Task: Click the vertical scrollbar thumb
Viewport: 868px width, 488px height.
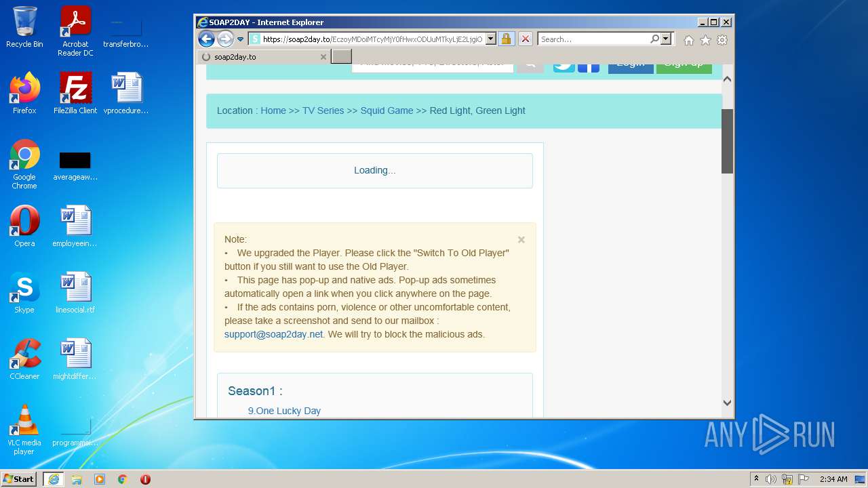Action: 727,141
